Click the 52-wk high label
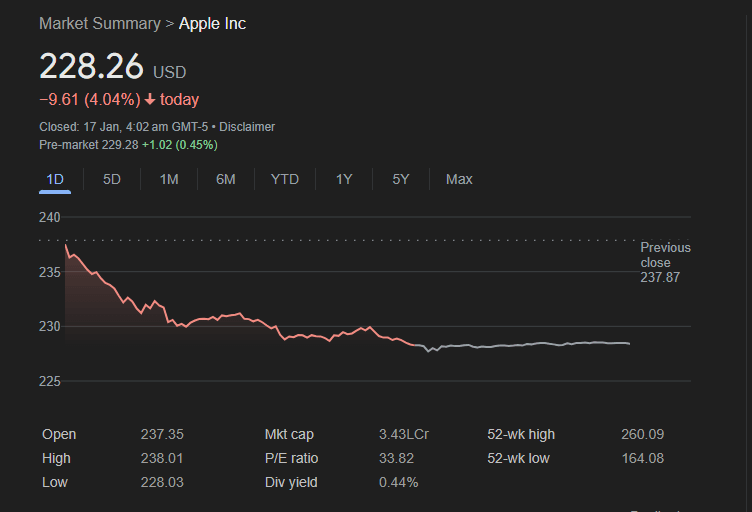Screen dimensions: 752x512 click(x=521, y=434)
